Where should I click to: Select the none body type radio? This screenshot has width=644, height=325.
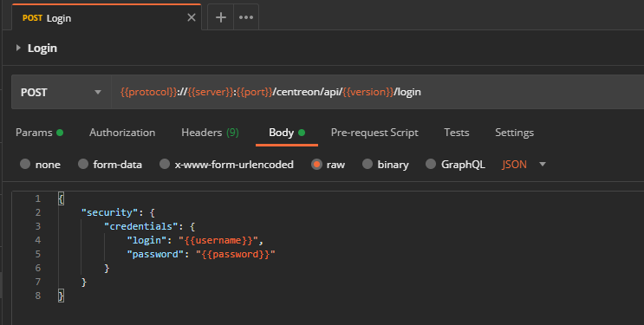[x=40, y=165]
